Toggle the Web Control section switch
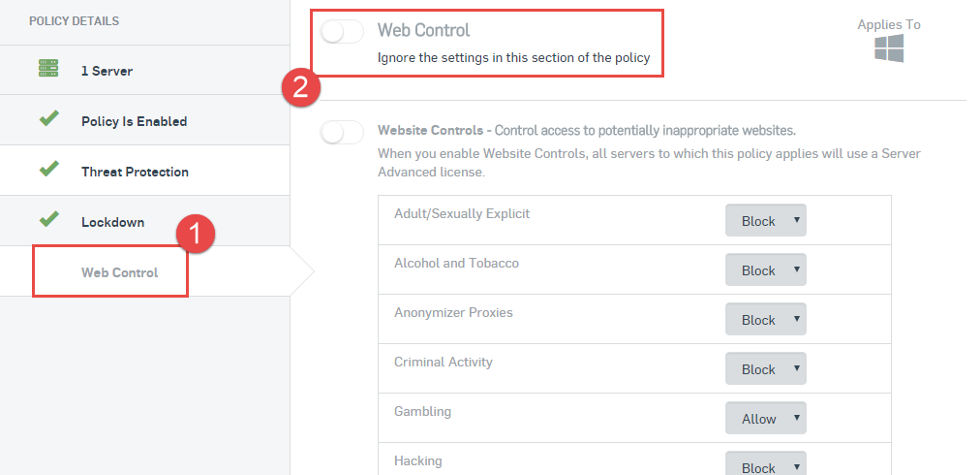The image size is (980, 475). [341, 32]
